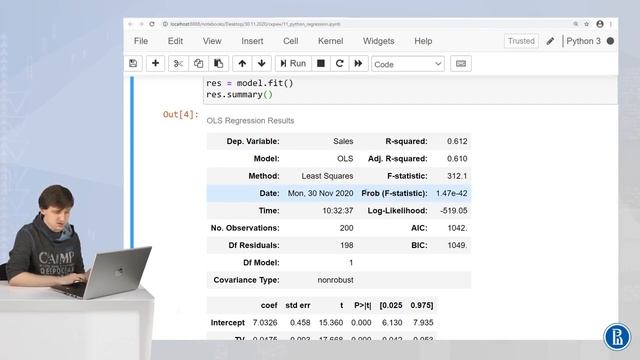
Task: Go back in the browser
Action: 130,24
